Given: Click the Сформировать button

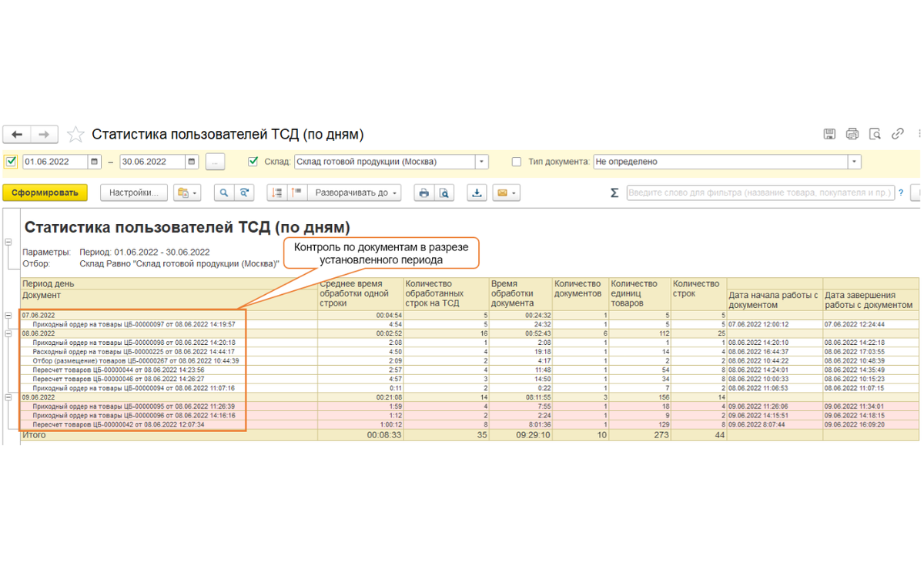Looking at the screenshot, I should tap(45, 192).
